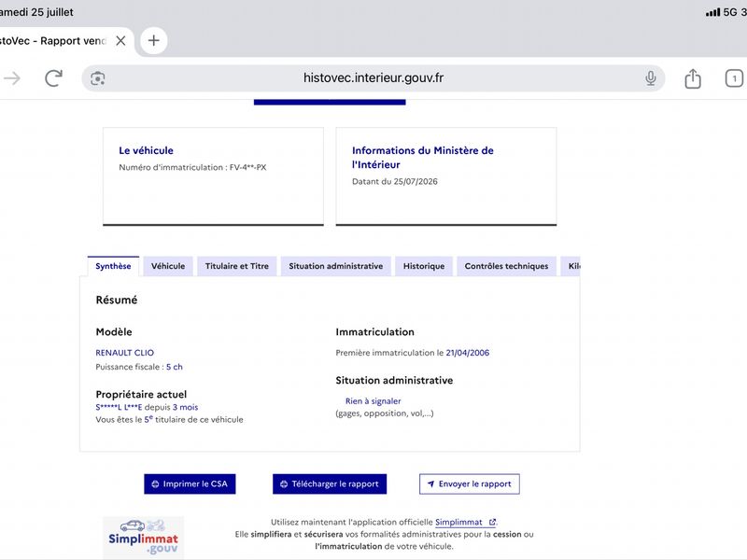Open the share sheet icon
This screenshot has height=560, width=747.
693,78
